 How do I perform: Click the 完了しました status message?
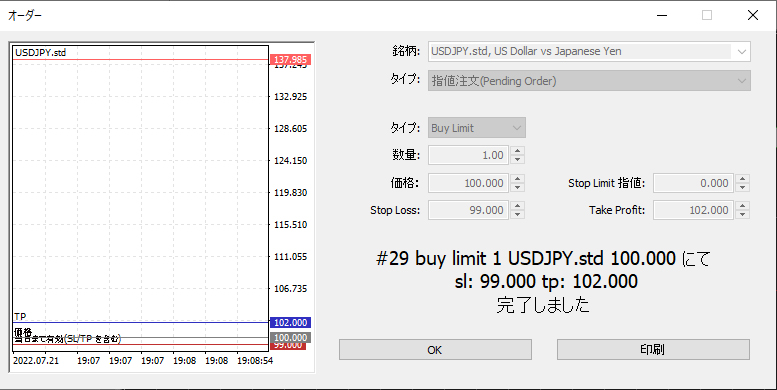pos(543,304)
